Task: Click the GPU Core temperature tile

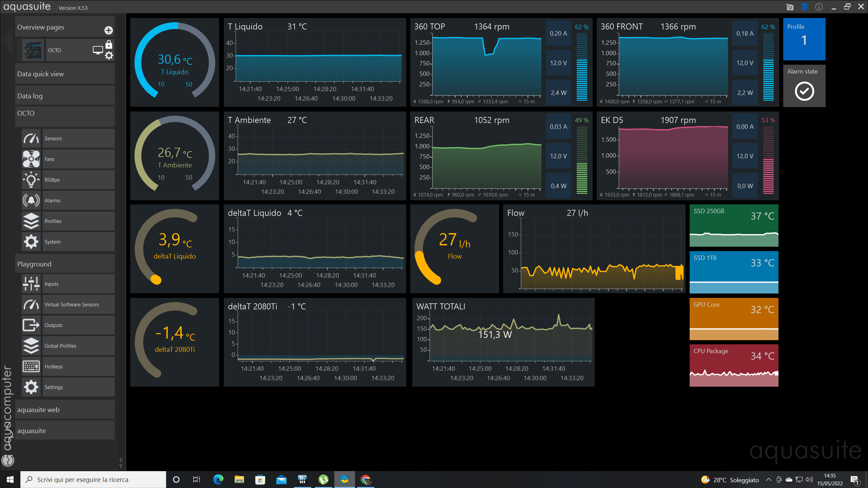Action: point(734,319)
